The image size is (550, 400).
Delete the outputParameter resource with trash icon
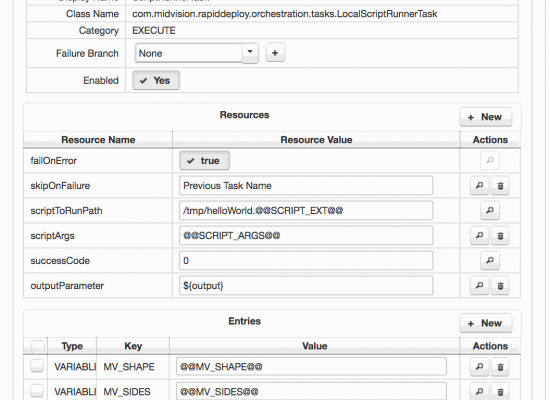500,286
